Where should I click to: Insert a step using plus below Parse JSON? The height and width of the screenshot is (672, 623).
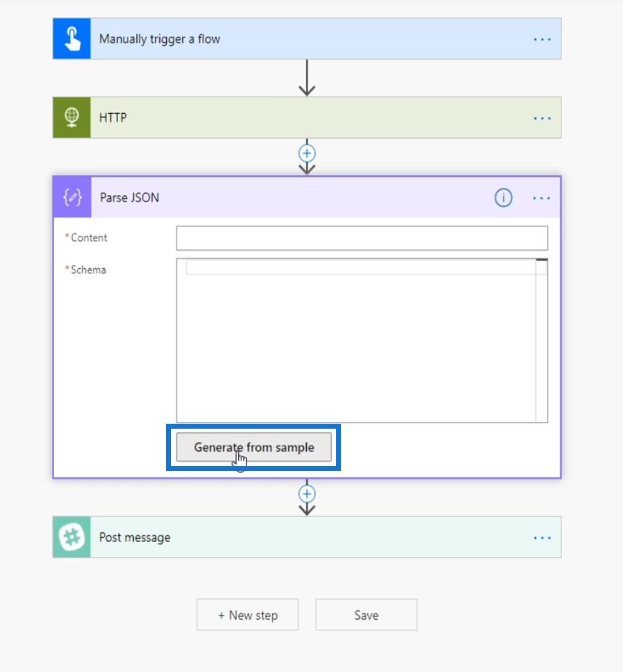click(x=307, y=493)
